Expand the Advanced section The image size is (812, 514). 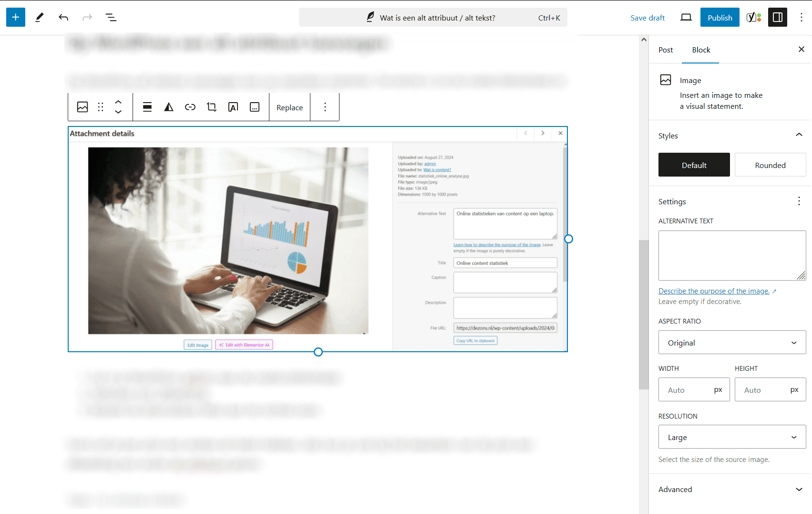[x=732, y=489]
